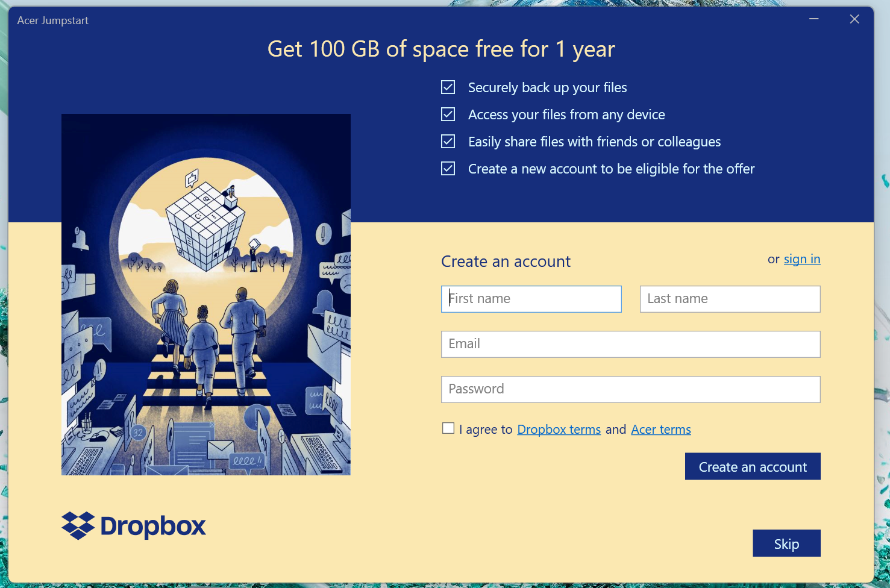Select the Email input field
The image size is (890, 588).
(x=631, y=344)
